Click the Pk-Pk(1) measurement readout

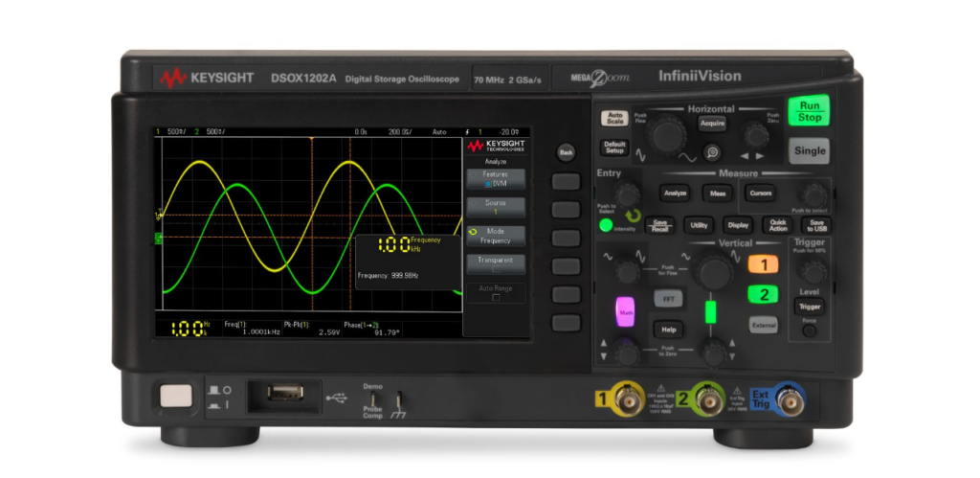[312, 329]
